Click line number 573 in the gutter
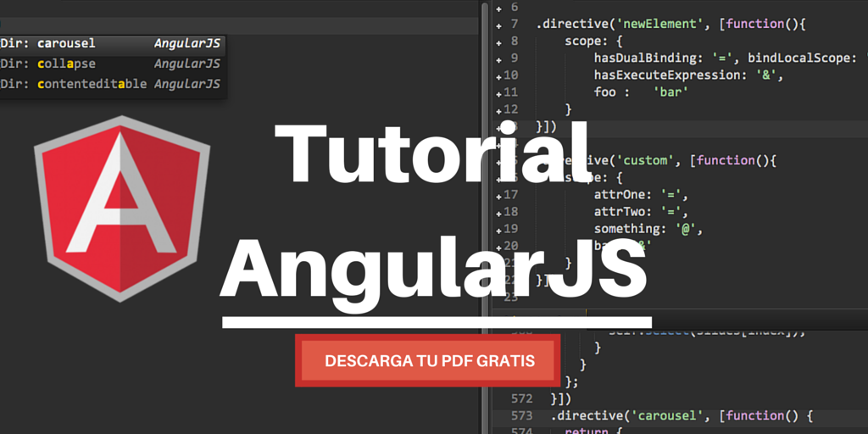 click(521, 415)
